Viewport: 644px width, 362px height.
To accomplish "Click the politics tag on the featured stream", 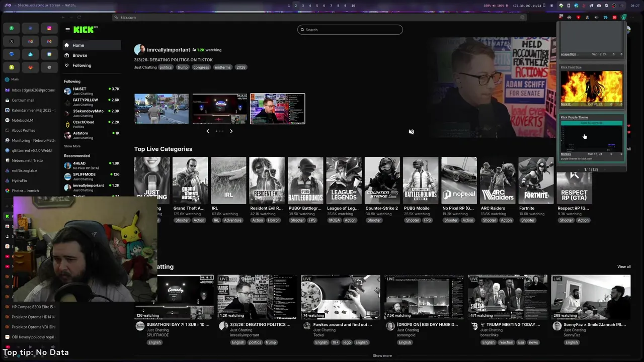I will [166, 67].
